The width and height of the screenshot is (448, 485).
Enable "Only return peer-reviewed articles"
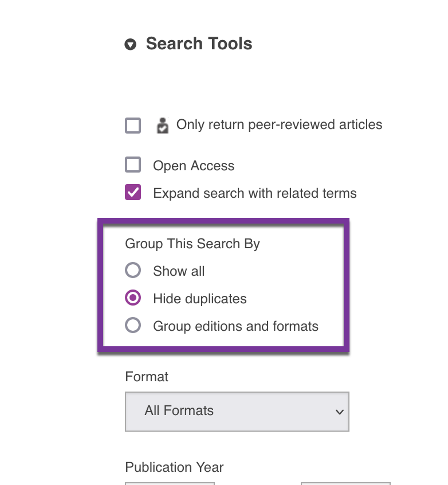coord(132,124)
